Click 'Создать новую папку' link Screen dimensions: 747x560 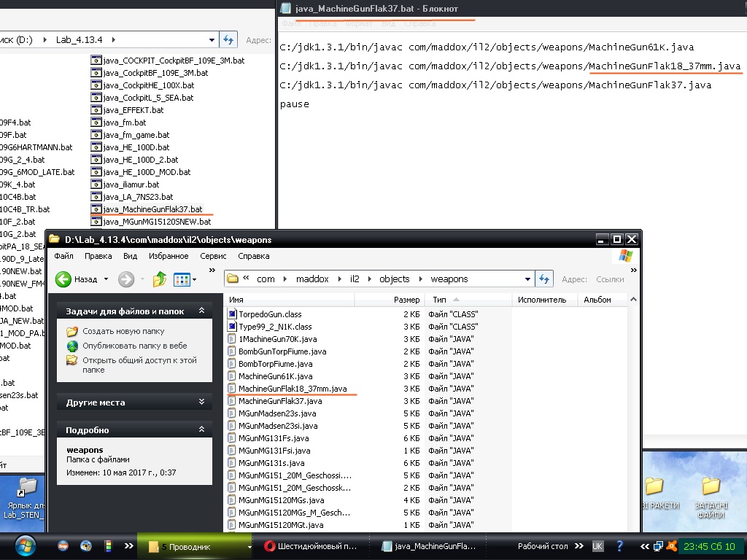coord(123,331)
